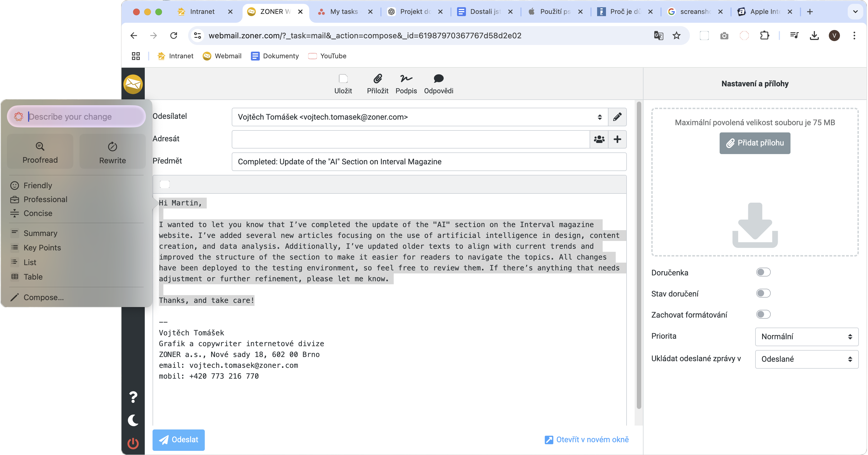Click the Describe your change field
This screenshot has height=455, width=868.
(76, 117)
